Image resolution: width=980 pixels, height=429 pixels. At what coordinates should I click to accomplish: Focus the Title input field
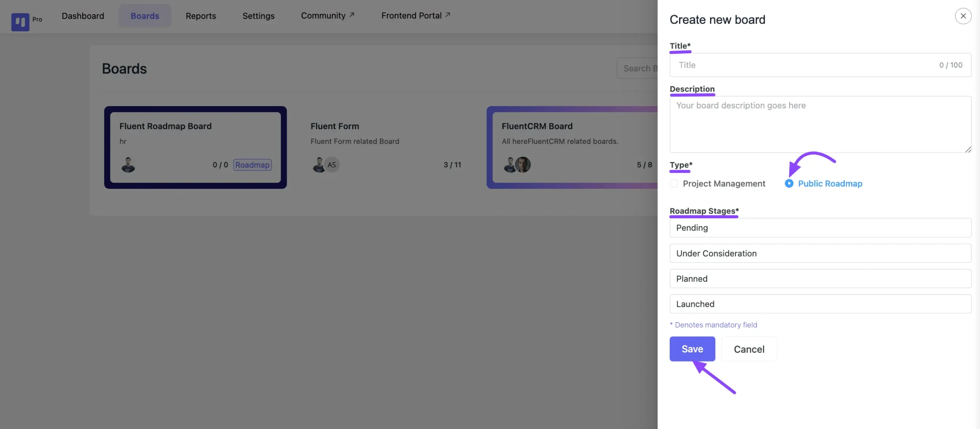pos(820,65)
